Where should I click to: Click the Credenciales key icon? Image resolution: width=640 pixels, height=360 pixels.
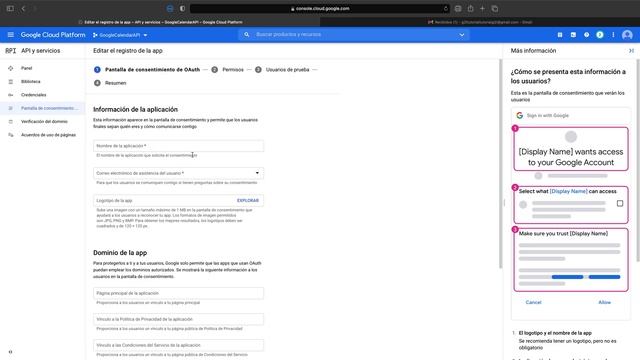coord(11,95)
